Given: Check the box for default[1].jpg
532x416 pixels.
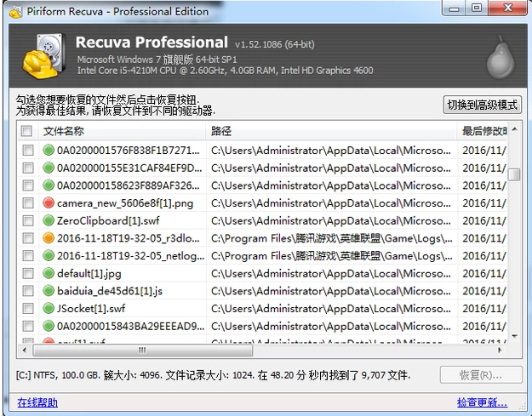Looking at the screenshot, I should (x=28, y=273).
